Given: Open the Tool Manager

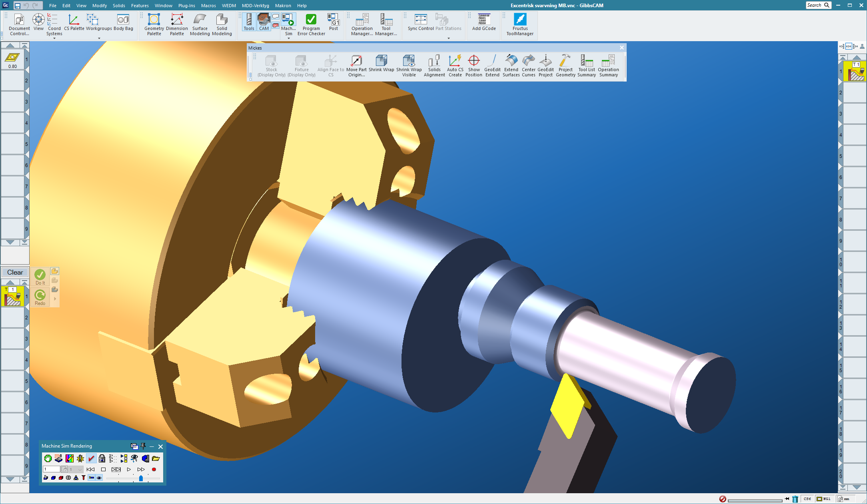Looking at the screenshot, I should (386, 25).
